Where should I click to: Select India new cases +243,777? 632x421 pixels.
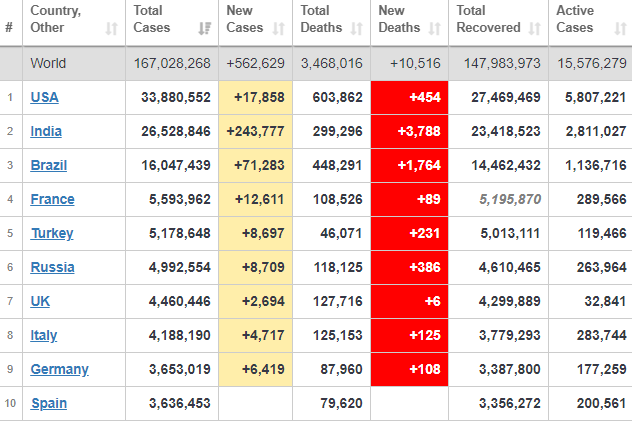(x=256, y=131)
